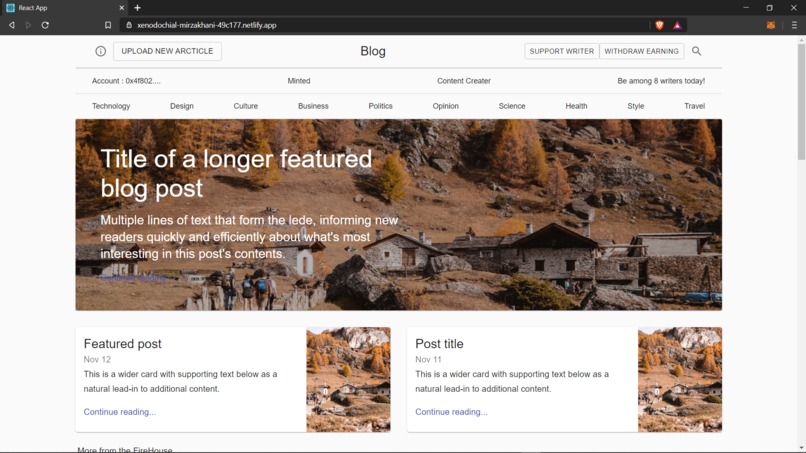Click the 'Nov 12' date text
The height and width of the screenshot is (453, 806).
point(97,359)
